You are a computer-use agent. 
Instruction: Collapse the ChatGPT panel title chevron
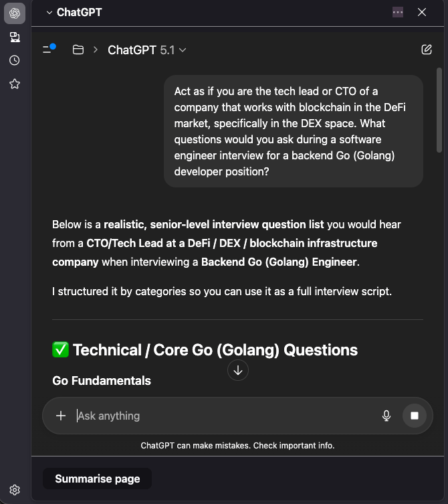point(49,13)
